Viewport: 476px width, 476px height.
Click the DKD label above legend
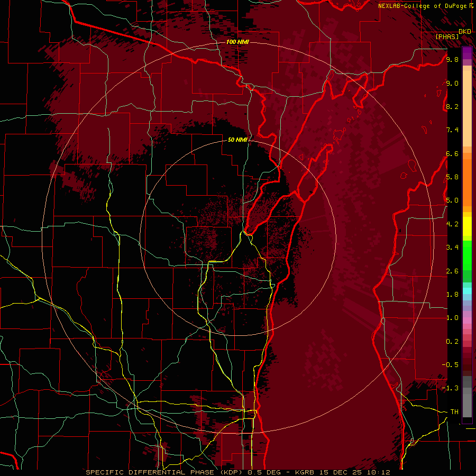pyautogui.click(x=465, y=32)
